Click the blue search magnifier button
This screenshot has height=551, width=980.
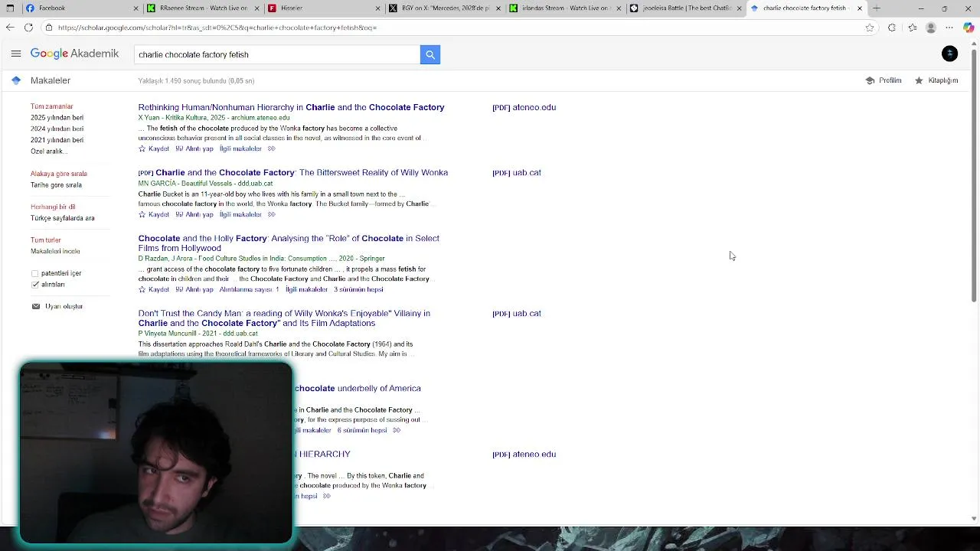click(x=430, y=54)
